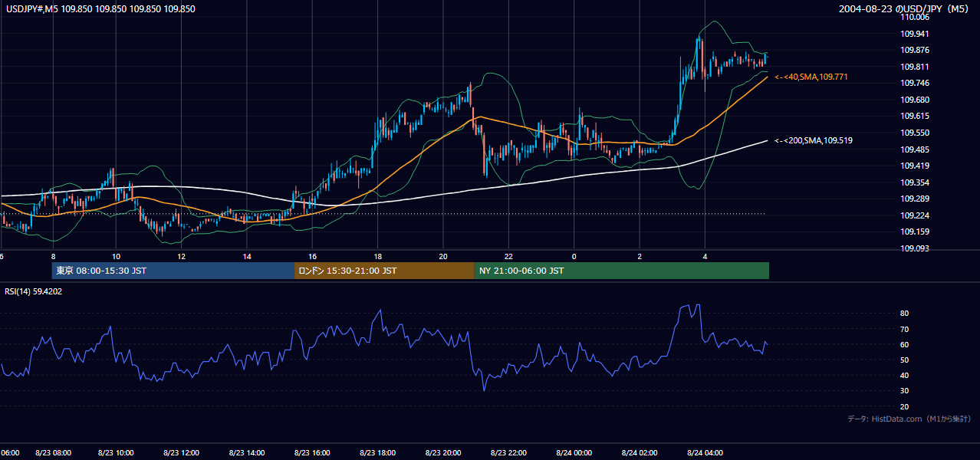The width and height of the screenshot is (980, 460).
Task: Click price axis value 109.419
Action: pos(915,166)
